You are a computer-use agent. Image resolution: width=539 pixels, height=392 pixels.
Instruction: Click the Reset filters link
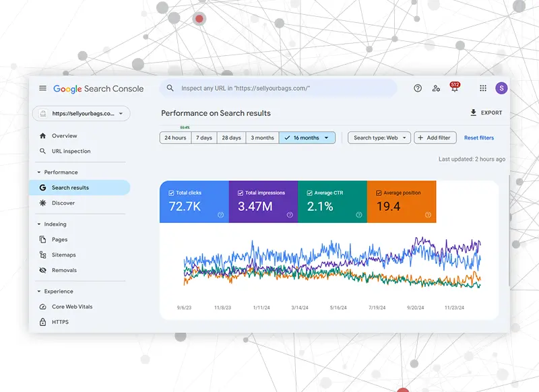(x=479, y=137)
